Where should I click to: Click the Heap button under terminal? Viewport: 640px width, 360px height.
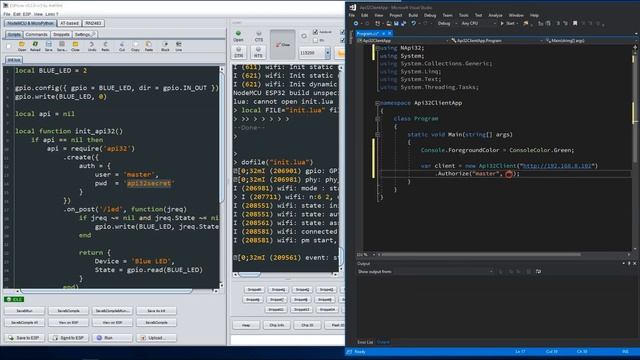[x=246, y=325]
